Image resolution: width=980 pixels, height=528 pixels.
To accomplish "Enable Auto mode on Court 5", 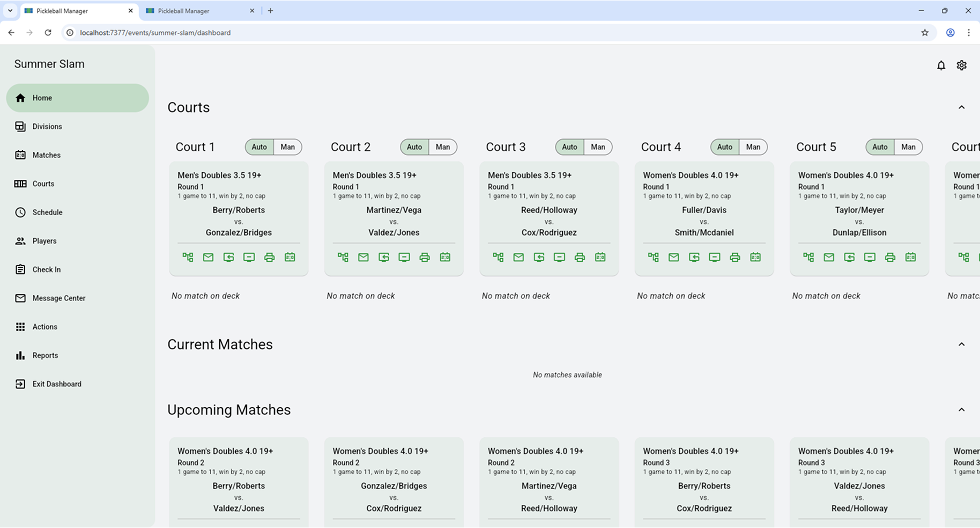I will pyautogui.click(x=879, y=146).
